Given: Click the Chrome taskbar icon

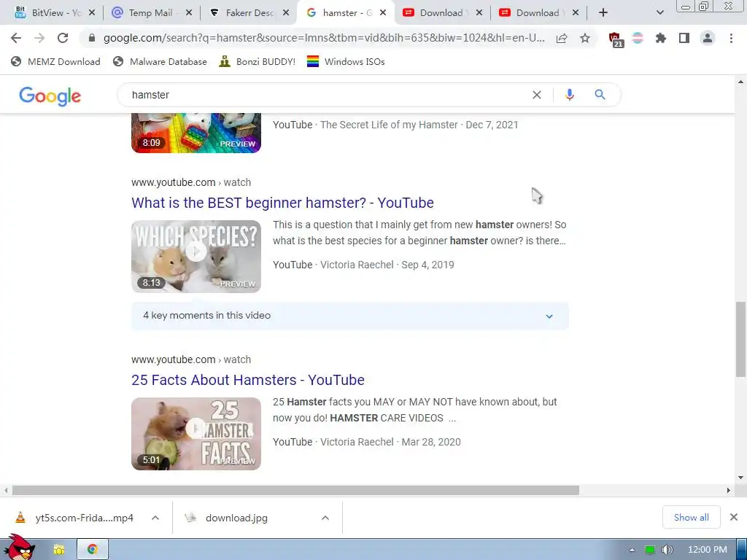Looking at the screenshot, I should [93, 550].
